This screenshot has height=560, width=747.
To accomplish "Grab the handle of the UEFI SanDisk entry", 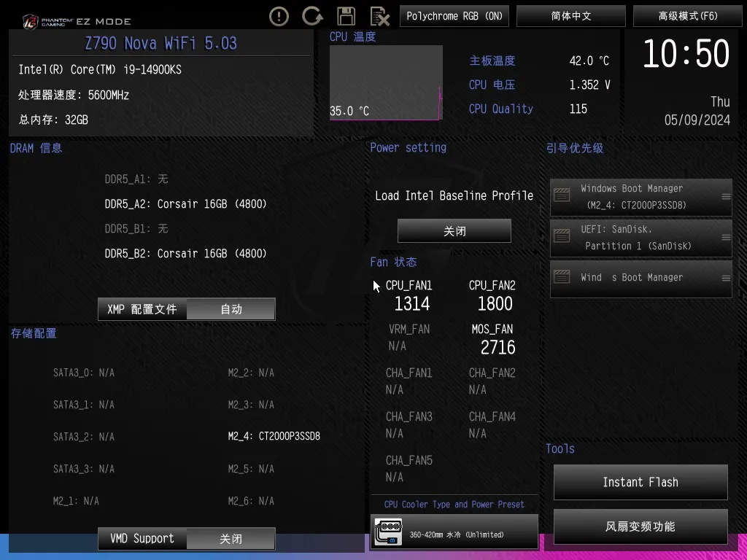I will (726, 237).
